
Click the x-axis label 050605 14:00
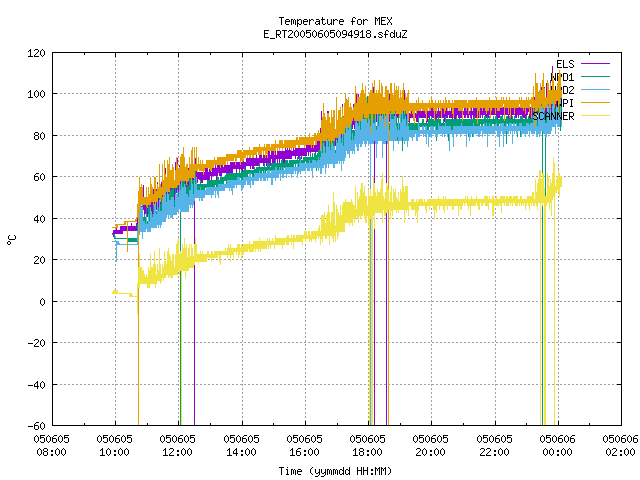(241, 446)
